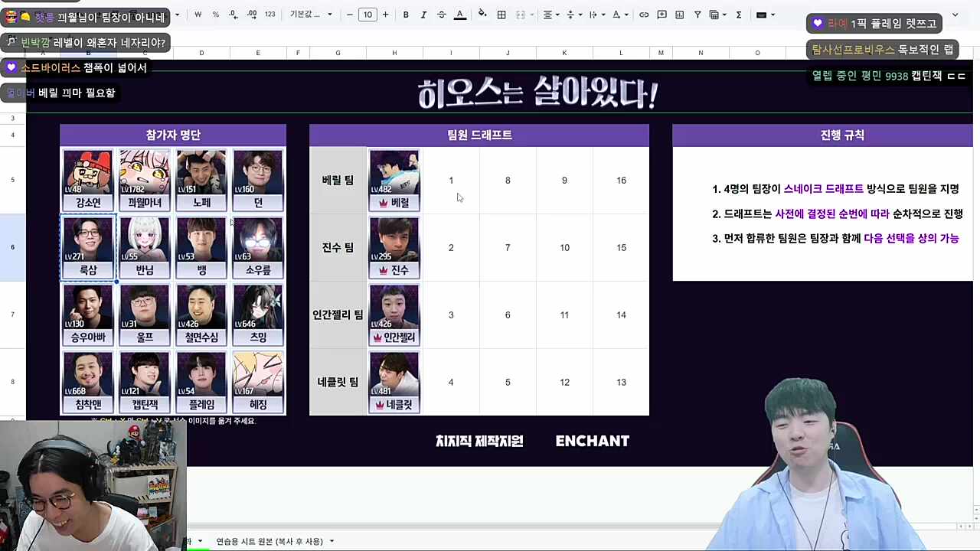
Task: Open the font family dropdown 기본값
Action: (311, 15)
